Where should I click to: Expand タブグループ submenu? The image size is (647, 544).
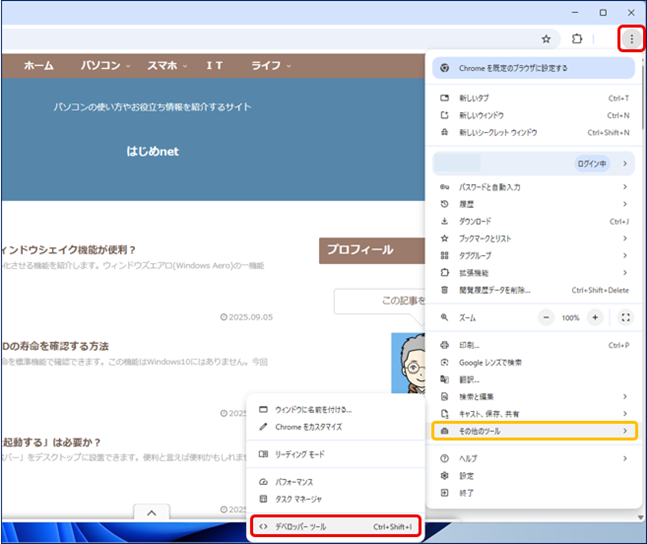tap(533, 255)
